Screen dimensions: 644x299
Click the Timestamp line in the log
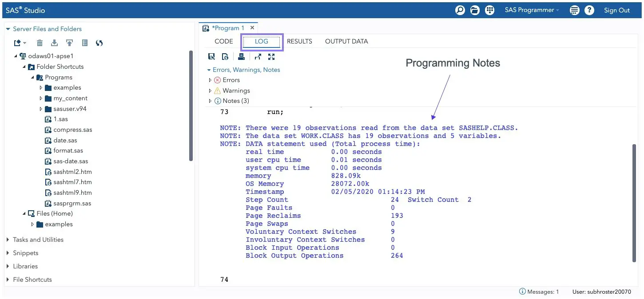click(x=335, y=192)
